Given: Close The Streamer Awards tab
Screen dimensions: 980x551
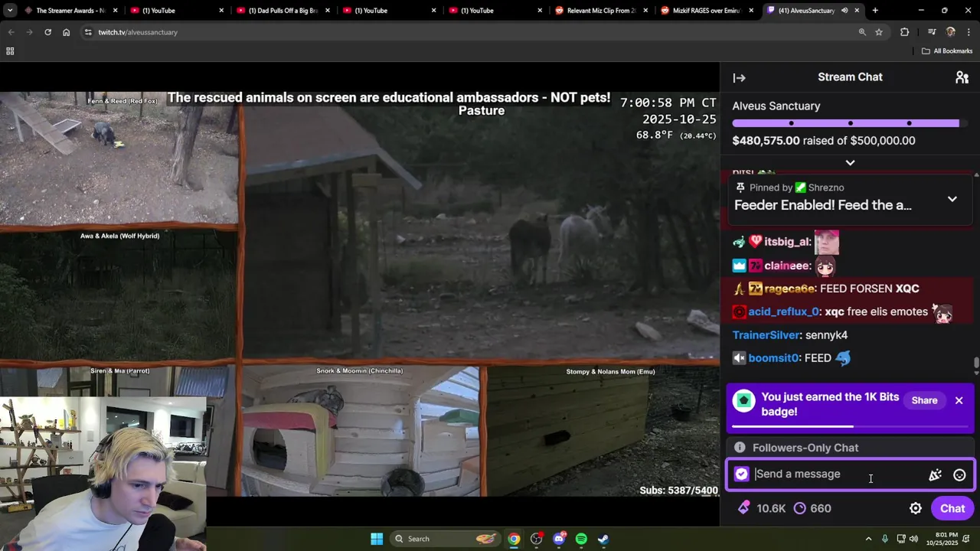Looking at the screenshot, I should (116, 11).
